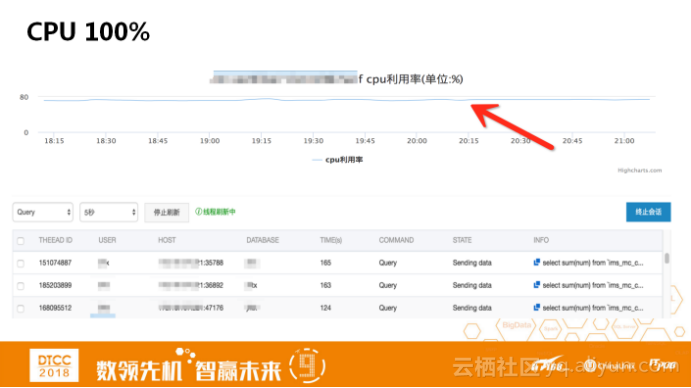Click the USER column header

coord(107,240)
